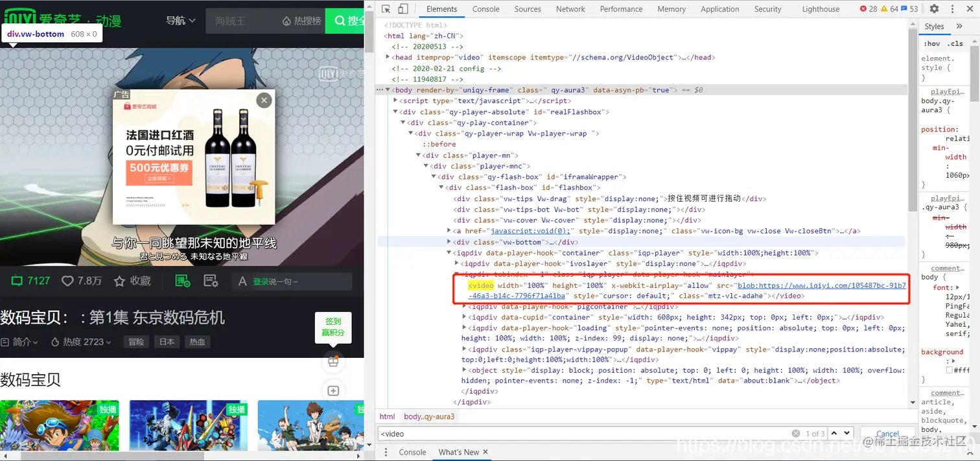980x461 pixels.
Task: Open the Lighthouse tab
Action: click(x=821, y=9)
